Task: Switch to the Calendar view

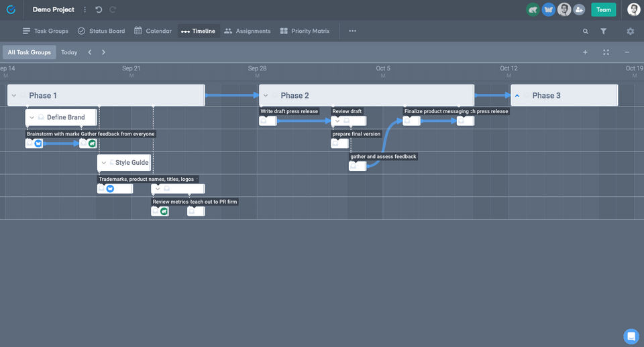Action: click(x=153, y=31)
